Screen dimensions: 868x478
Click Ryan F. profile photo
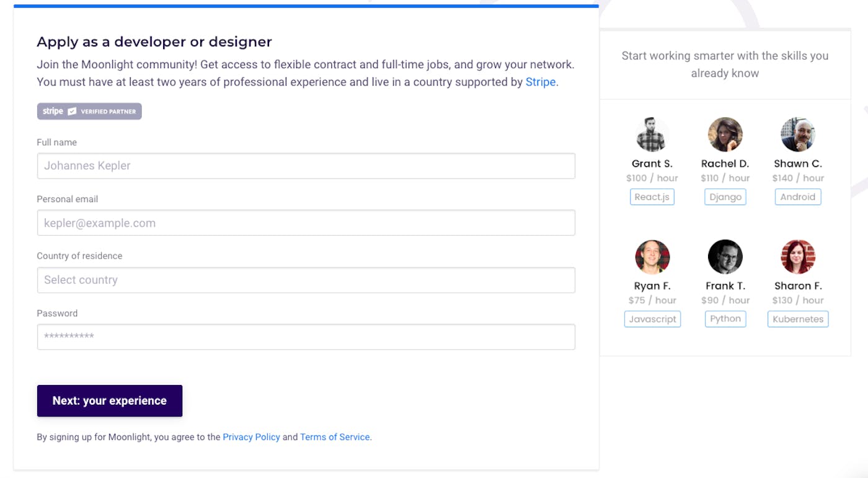point(652,257)
